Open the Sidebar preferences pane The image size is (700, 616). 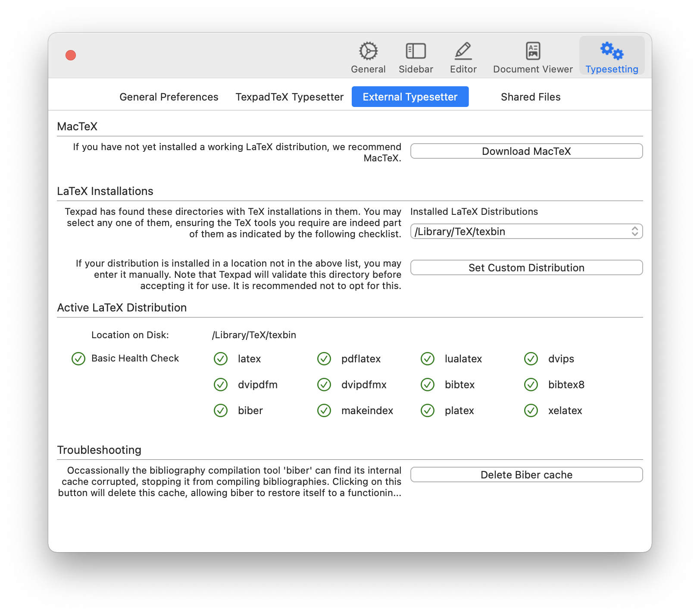(416, 57)
